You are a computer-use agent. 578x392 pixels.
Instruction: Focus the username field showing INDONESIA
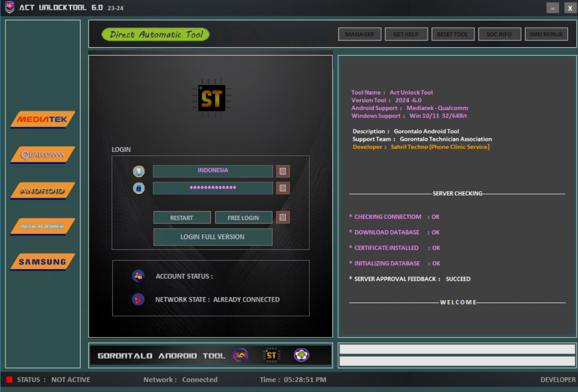tap(213, 171)
